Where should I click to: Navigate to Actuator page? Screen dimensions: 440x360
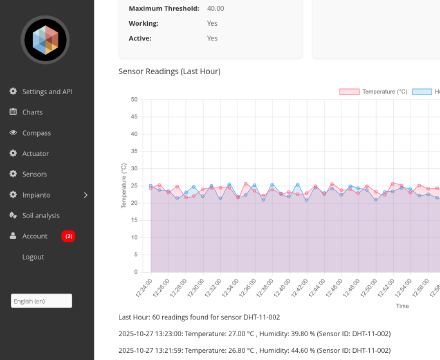pyautogui.click(x=35, y=154)
